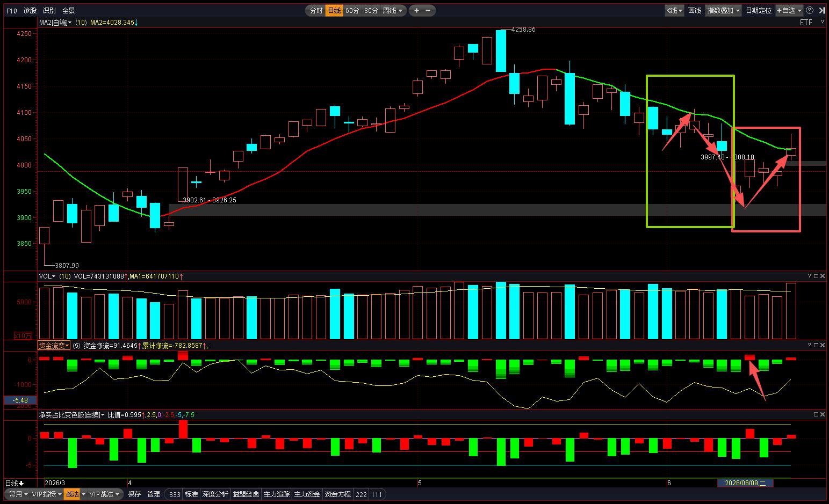Maximize the VOL indicator panel

816,276
